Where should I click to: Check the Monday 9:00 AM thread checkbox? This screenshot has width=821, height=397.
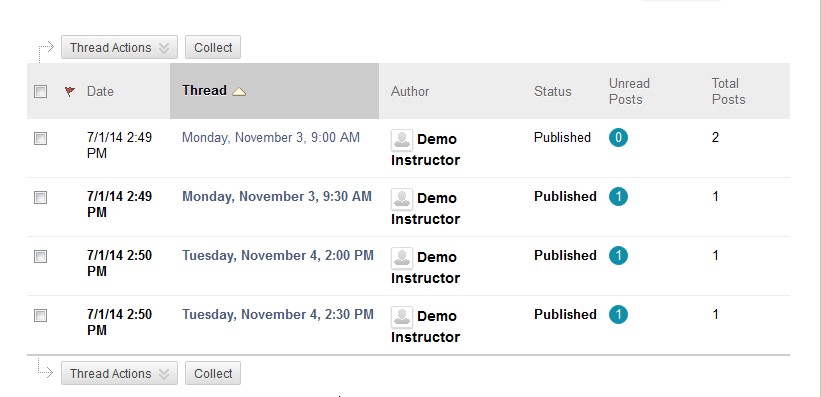(x=40, y=138)
